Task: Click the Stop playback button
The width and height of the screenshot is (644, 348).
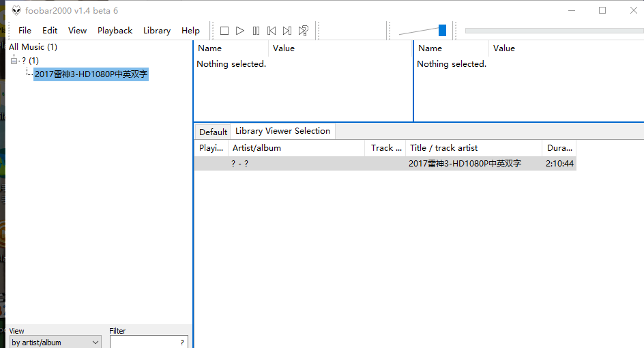Action: click(x=224, y=31)
